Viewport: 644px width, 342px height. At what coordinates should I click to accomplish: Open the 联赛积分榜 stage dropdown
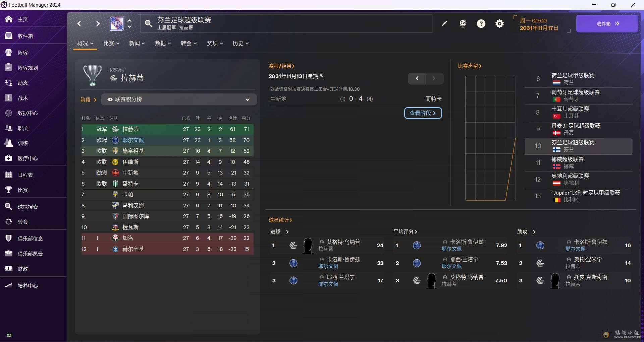179,99
